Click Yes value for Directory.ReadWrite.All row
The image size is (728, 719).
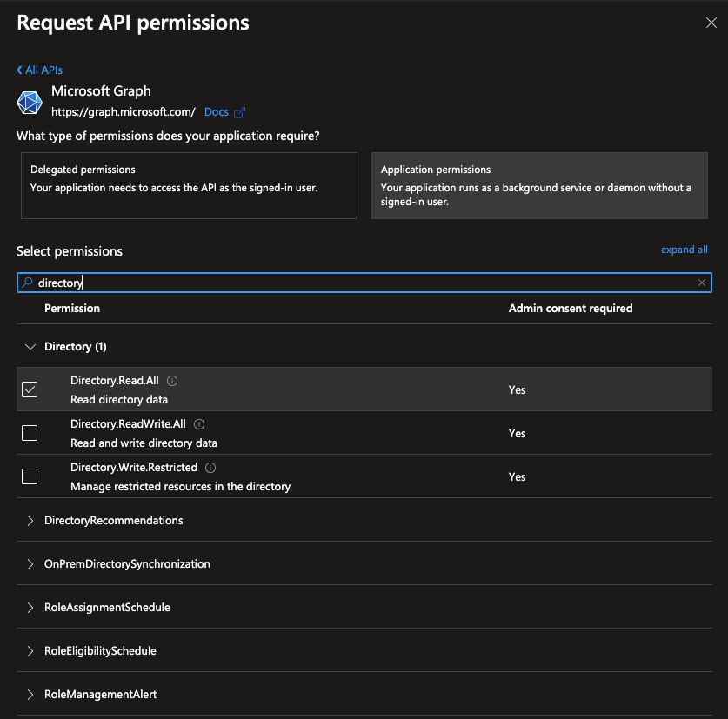tap(517, 434)
